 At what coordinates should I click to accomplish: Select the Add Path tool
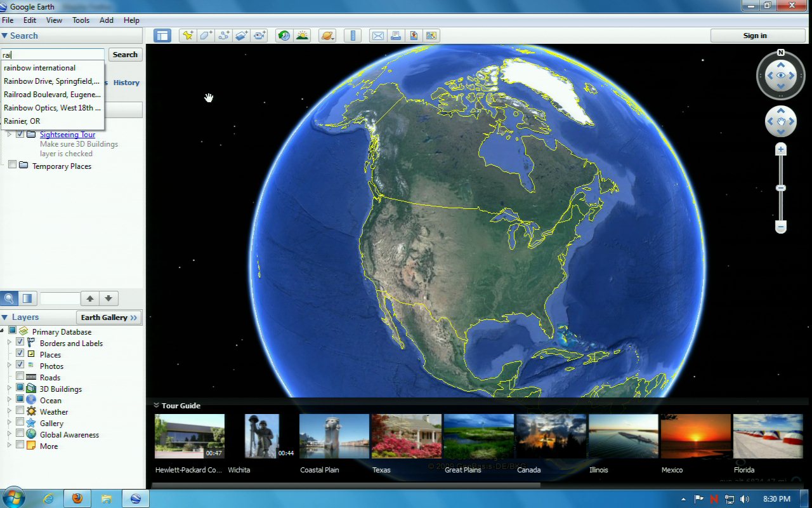(x=224, y=36)
